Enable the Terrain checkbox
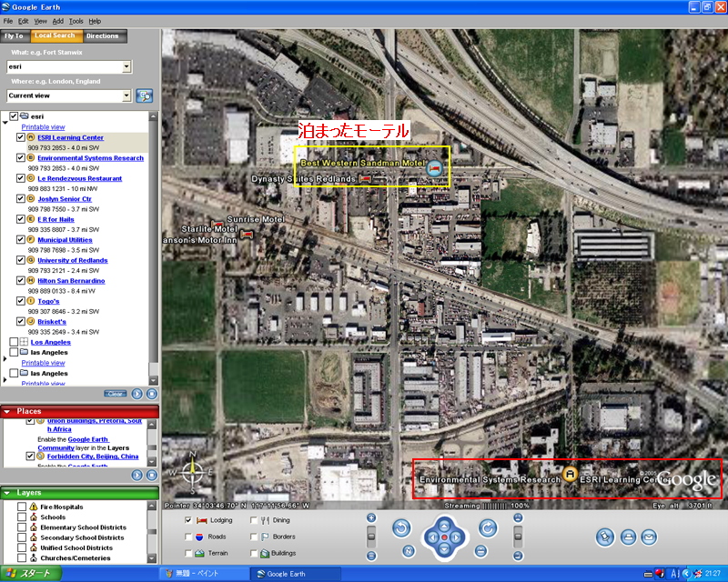728x582 pixels. click(188, 553)
